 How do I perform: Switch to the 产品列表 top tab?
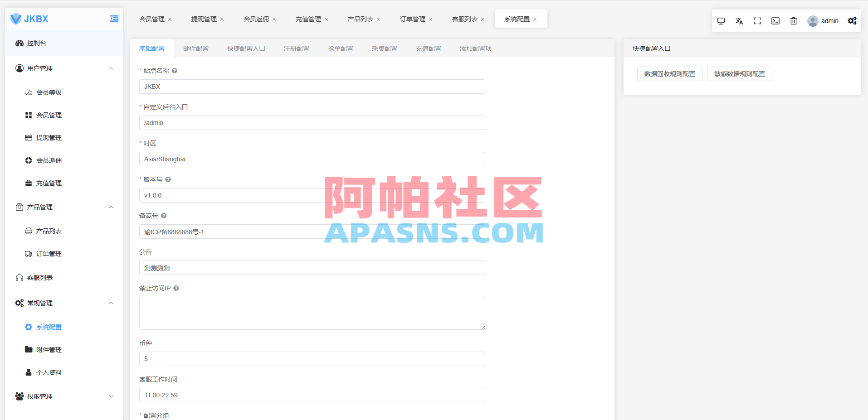(x=361, y=19)
